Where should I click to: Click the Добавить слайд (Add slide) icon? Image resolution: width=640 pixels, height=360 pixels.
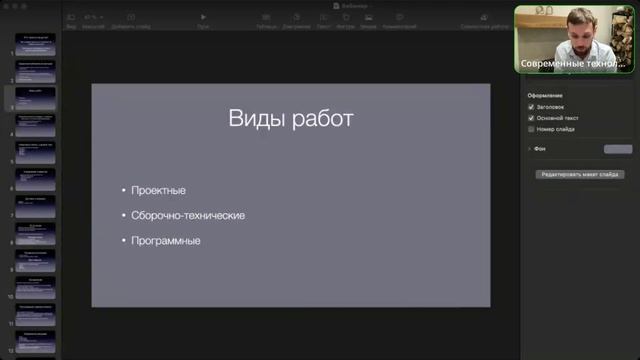[x=131, y=18]
